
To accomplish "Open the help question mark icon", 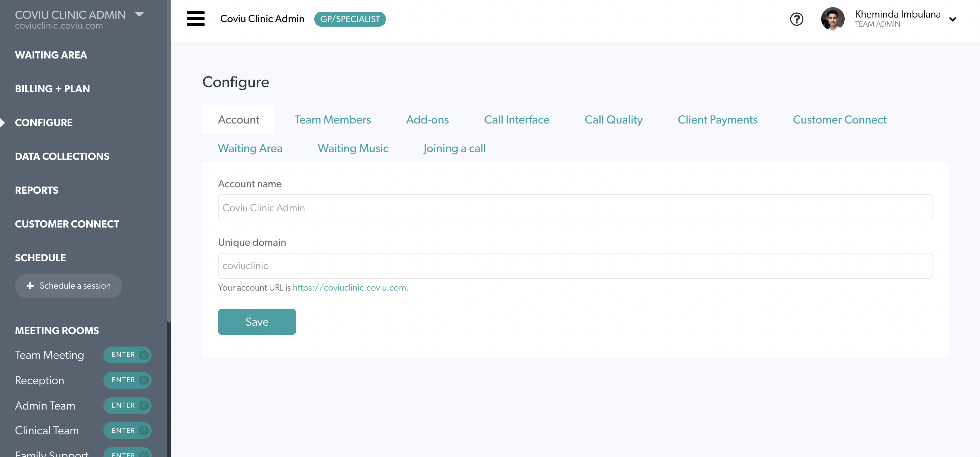I will [796, 19].
